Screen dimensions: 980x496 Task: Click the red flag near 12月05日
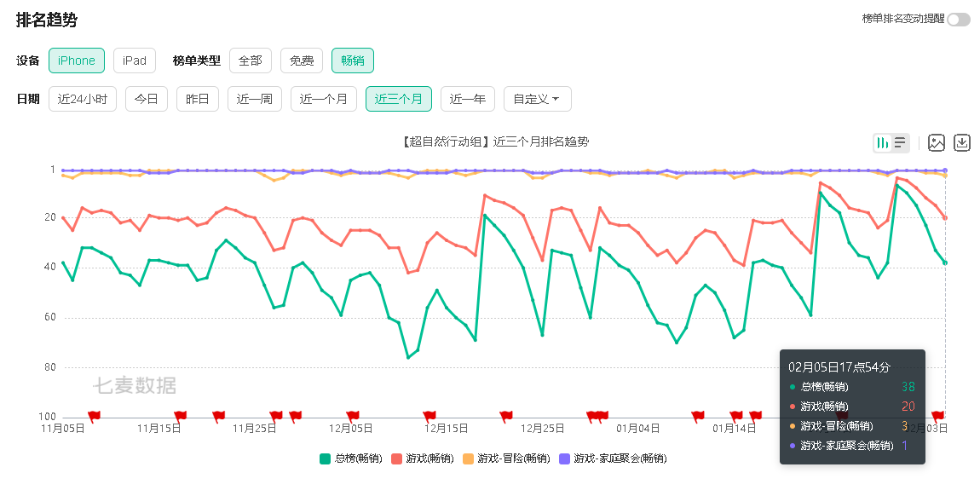(353, 416)
